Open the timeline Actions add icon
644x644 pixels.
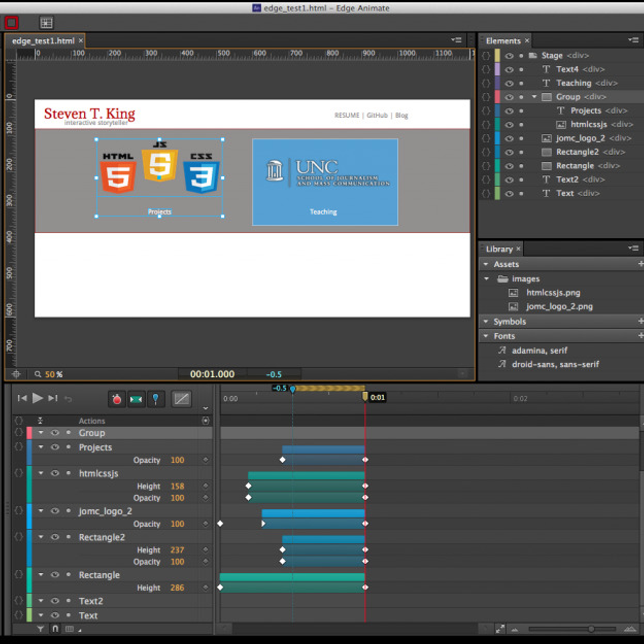point(206,421)
